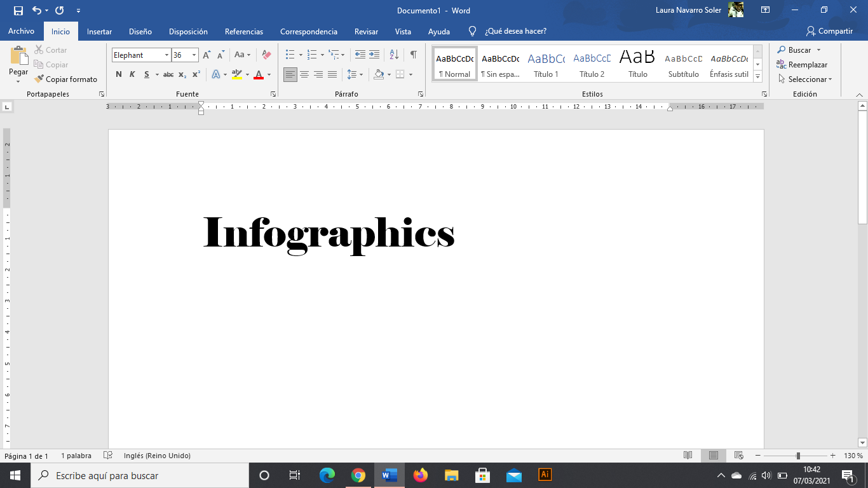Viewport: 868px width, 488px height.
Task: Click the Clear Formatting eraser icon
Action: click(x=266, y=55)
